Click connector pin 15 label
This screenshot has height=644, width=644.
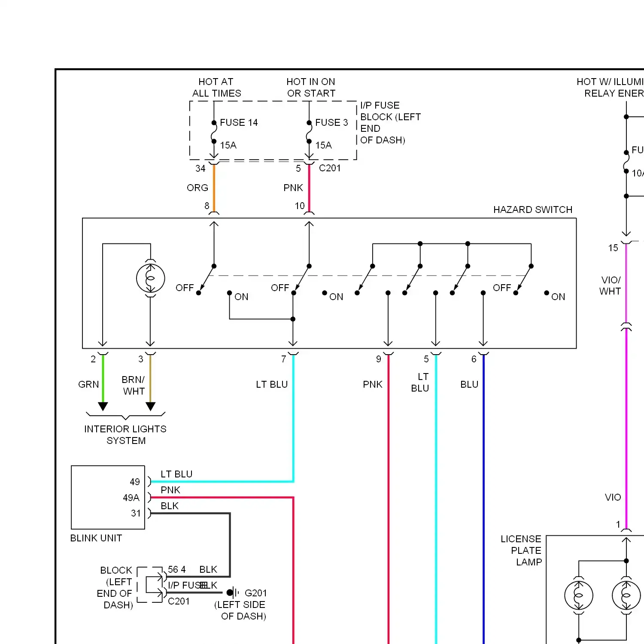tap(613, 248)
